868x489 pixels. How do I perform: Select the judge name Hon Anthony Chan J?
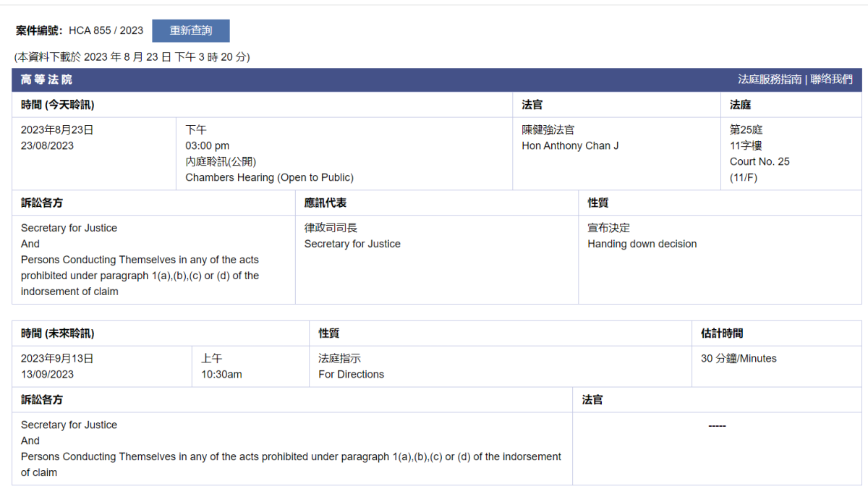point(570,145)
